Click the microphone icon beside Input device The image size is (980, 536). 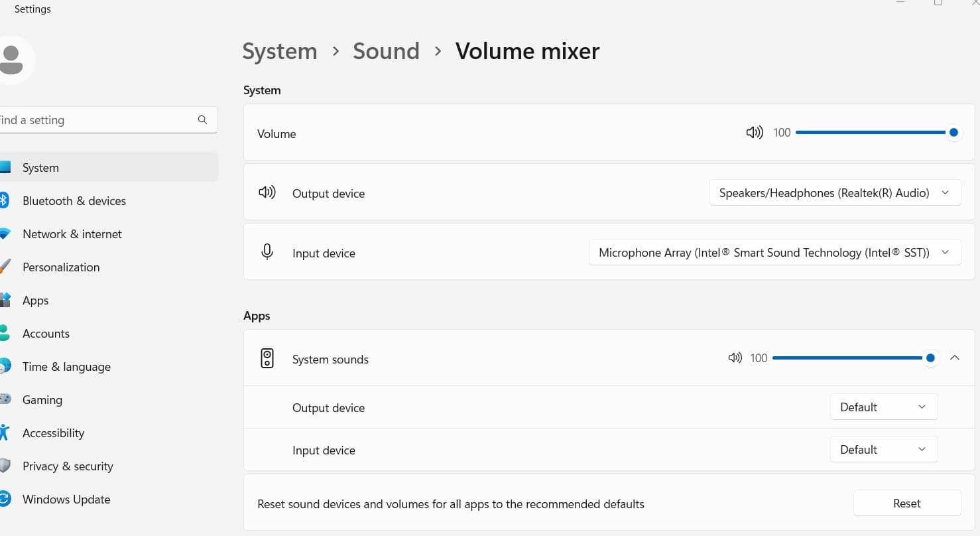point(267,252)
